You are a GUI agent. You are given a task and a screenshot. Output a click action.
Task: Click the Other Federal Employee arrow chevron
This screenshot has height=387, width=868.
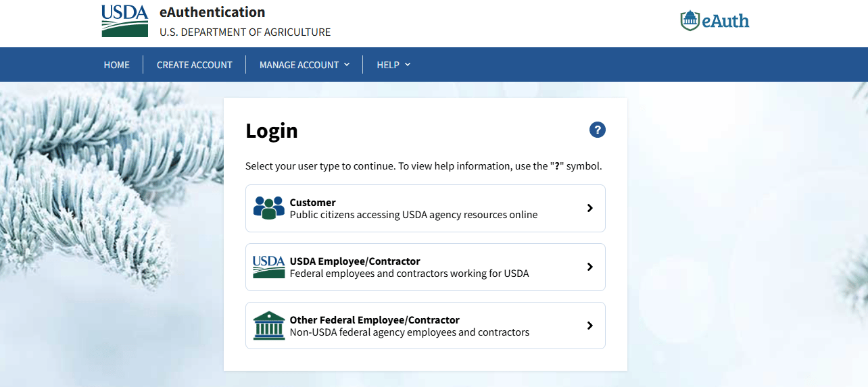pyautogui.click(x=590, y=326)
